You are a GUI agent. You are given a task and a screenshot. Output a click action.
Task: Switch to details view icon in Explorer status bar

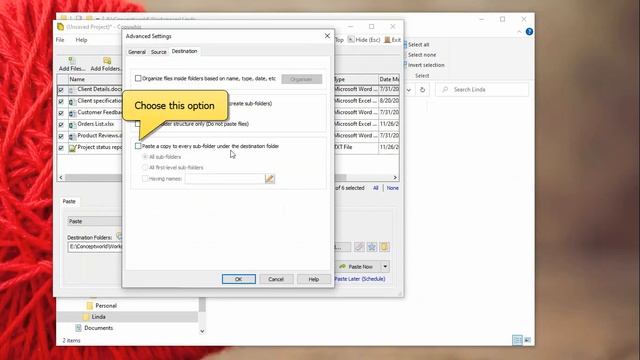pyautogui.click(x=517, y=340)
